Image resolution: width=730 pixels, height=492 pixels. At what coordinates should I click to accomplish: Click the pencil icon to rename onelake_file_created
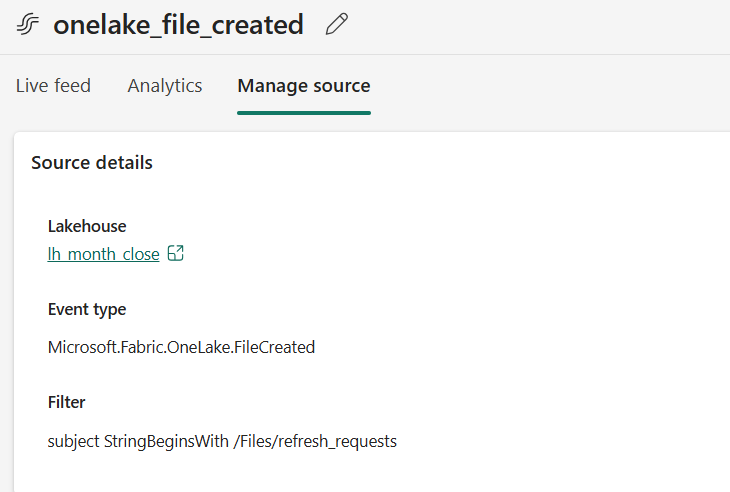tap(336, 24)
